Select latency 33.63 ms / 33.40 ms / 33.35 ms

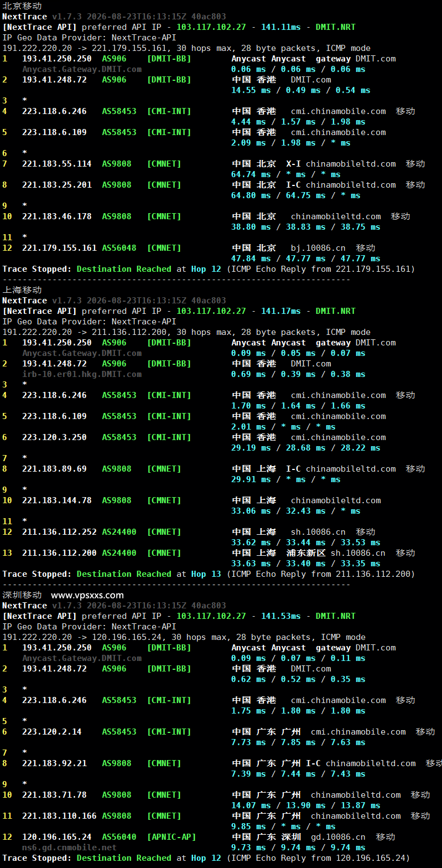306,564
